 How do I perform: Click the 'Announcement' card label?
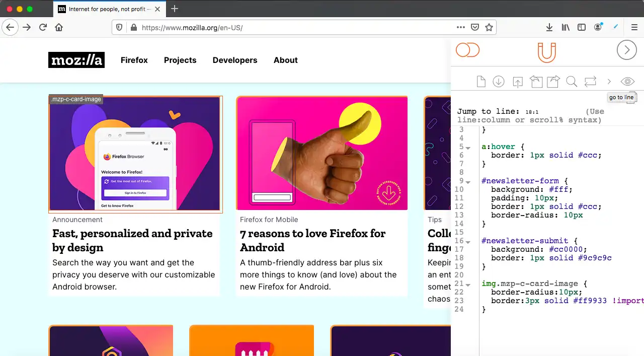(77, 220)
